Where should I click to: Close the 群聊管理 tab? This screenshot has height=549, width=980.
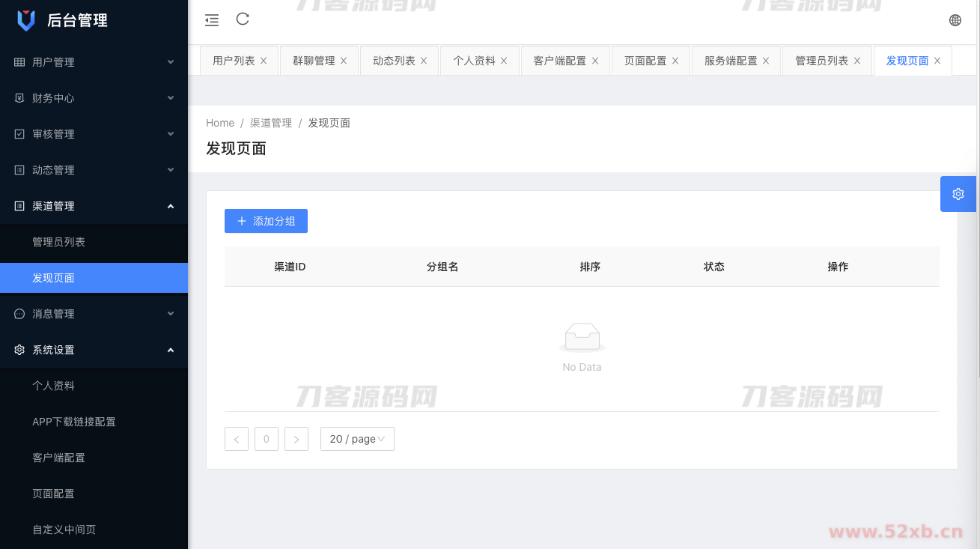(x=344, y=60)
